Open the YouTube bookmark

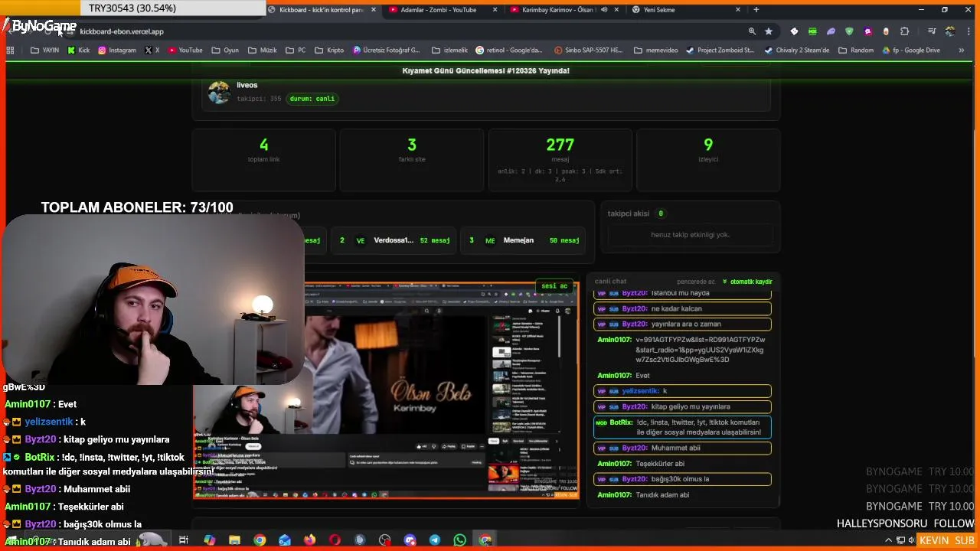[185, 51]
